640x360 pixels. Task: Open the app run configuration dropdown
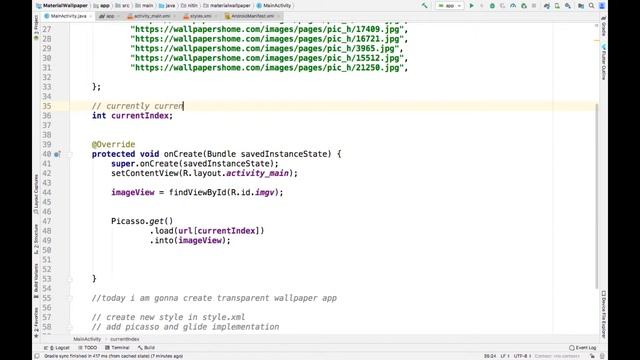click(x=449, y=6)
